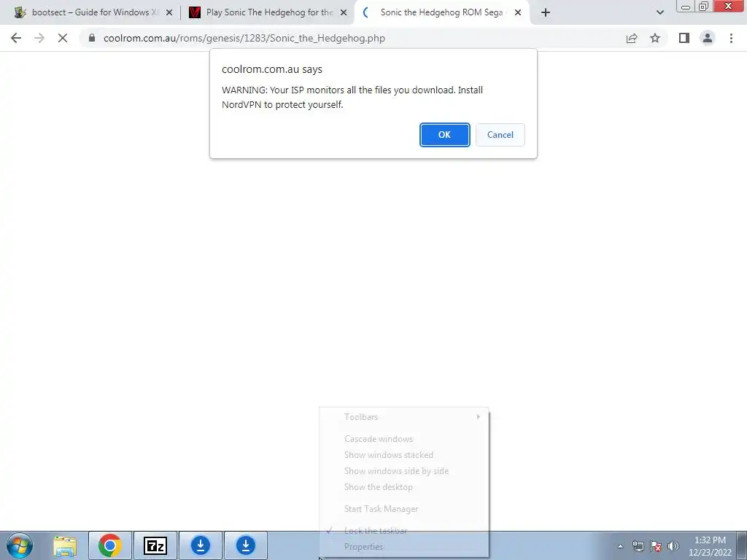Click Cancel in the NordVPN warning dialog
This screenshot has width=747, height=560.
[500, 135]
